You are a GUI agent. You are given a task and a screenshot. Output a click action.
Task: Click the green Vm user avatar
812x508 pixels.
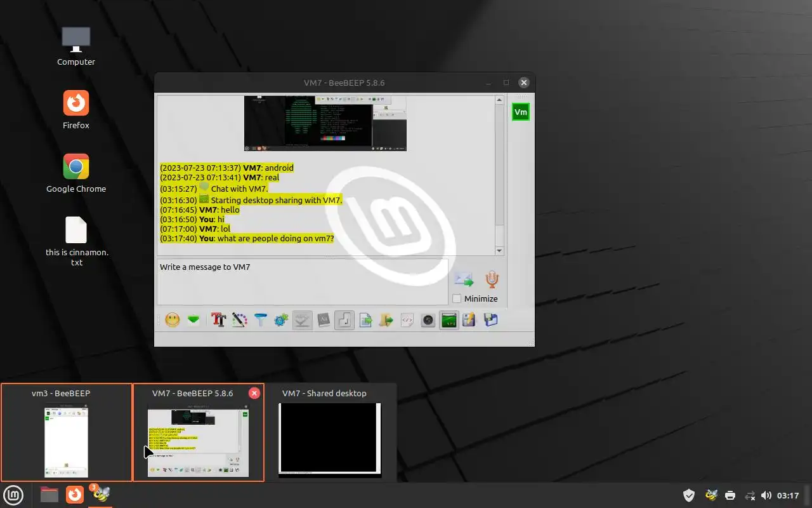point(521,112)
